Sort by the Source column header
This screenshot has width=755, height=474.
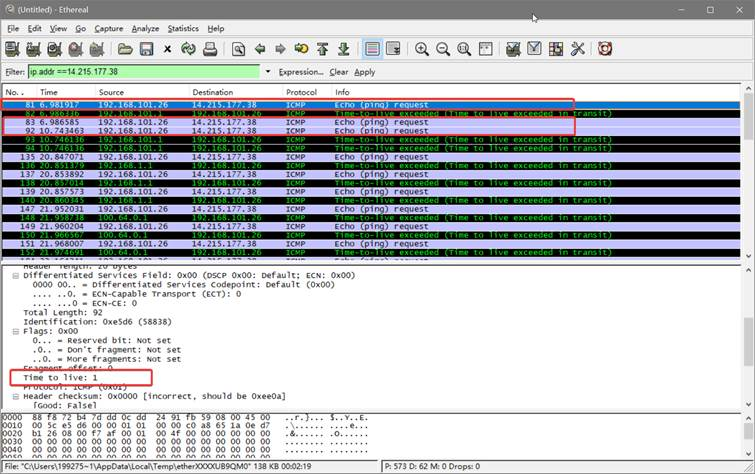pos(142,92)
